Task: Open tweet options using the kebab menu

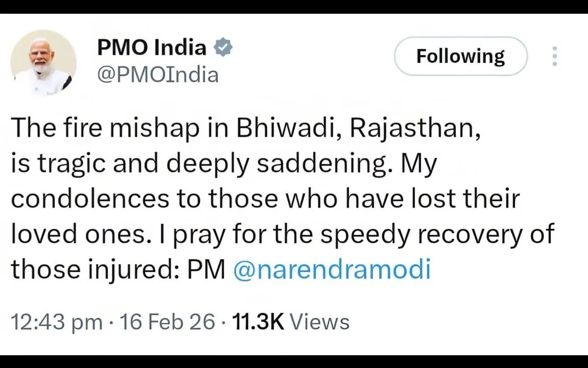Action: click(554, 56)
